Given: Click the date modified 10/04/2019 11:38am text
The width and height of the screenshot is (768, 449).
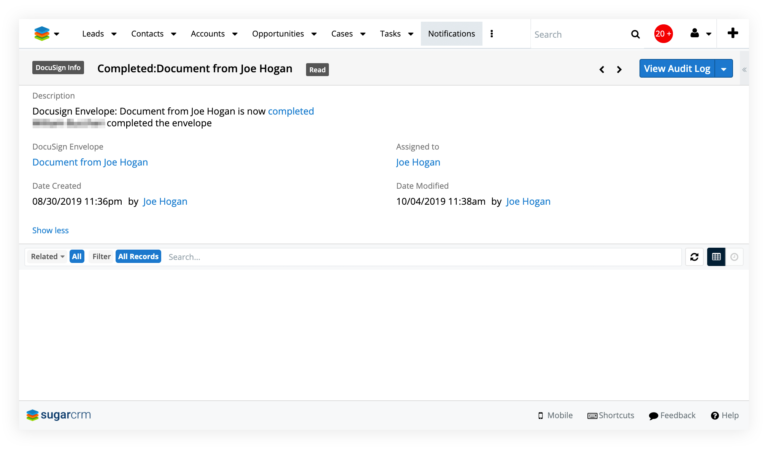Looking at the screenshot, I should [441, 201].
